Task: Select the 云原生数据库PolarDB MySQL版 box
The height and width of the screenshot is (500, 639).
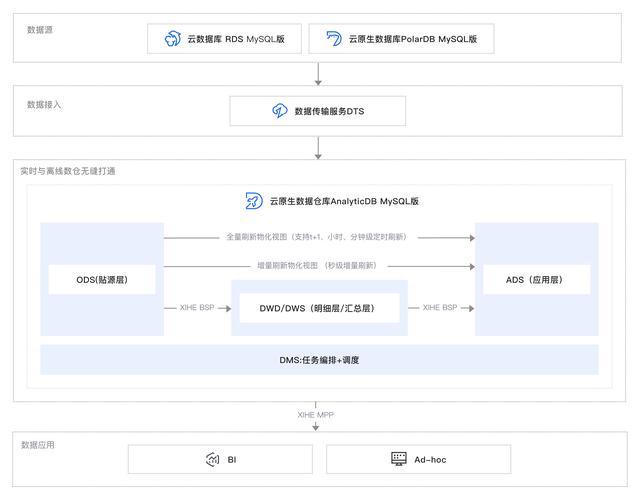Action: point(401,39)
